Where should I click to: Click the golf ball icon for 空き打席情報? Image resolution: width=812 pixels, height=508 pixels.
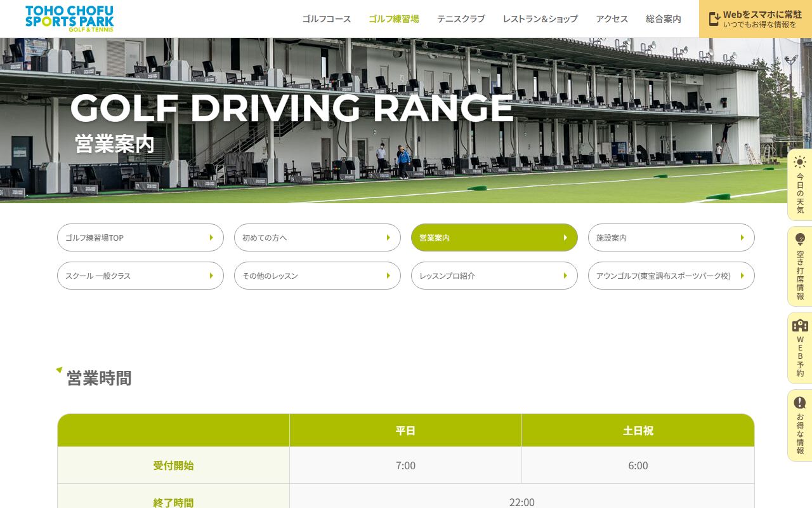point(800,239)
